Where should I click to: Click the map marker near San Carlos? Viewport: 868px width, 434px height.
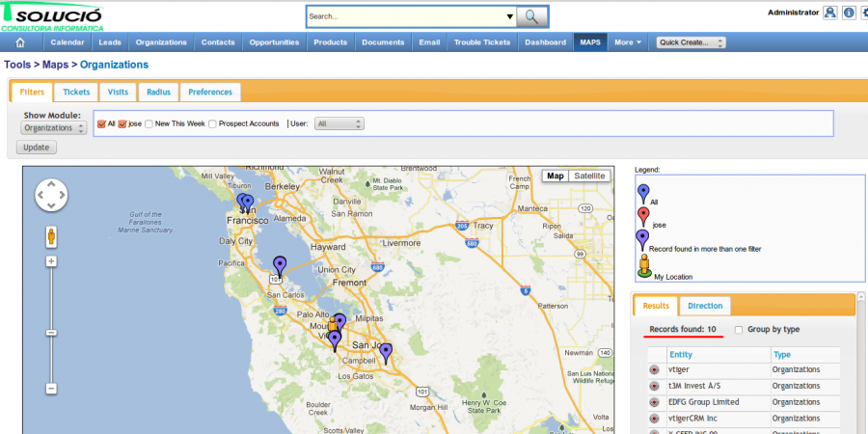pyautogui.click(x=280, y=263)
